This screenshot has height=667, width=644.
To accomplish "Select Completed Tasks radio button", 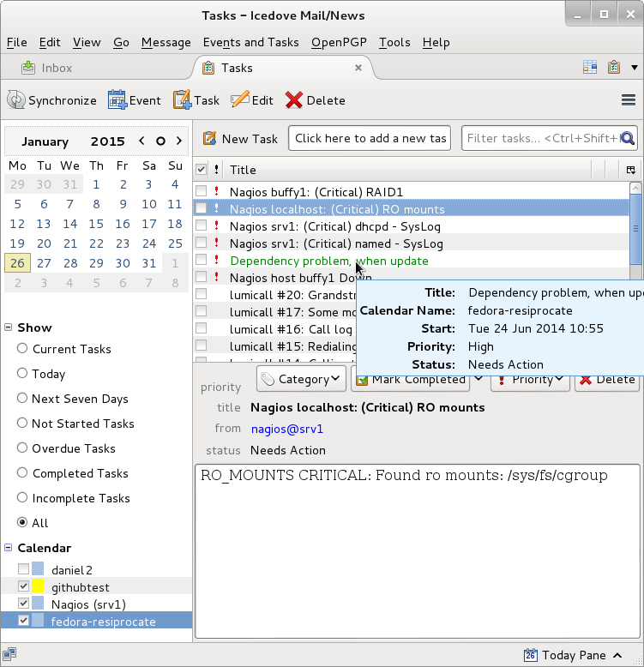I will pos(22,472).
